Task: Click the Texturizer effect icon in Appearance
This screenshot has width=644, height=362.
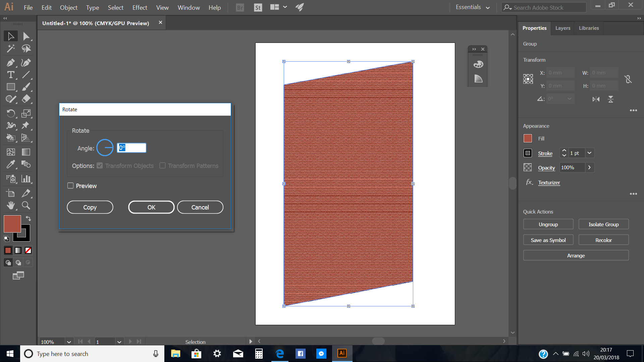Action: tap(529, 183)
